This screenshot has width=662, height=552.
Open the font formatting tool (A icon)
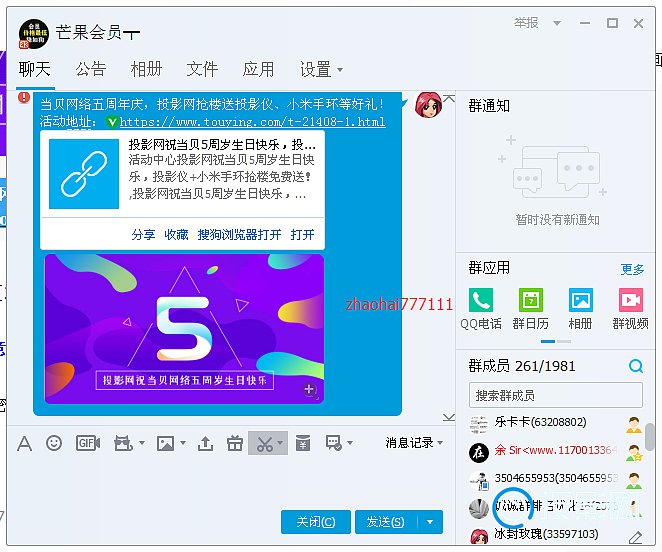[24, 443]
